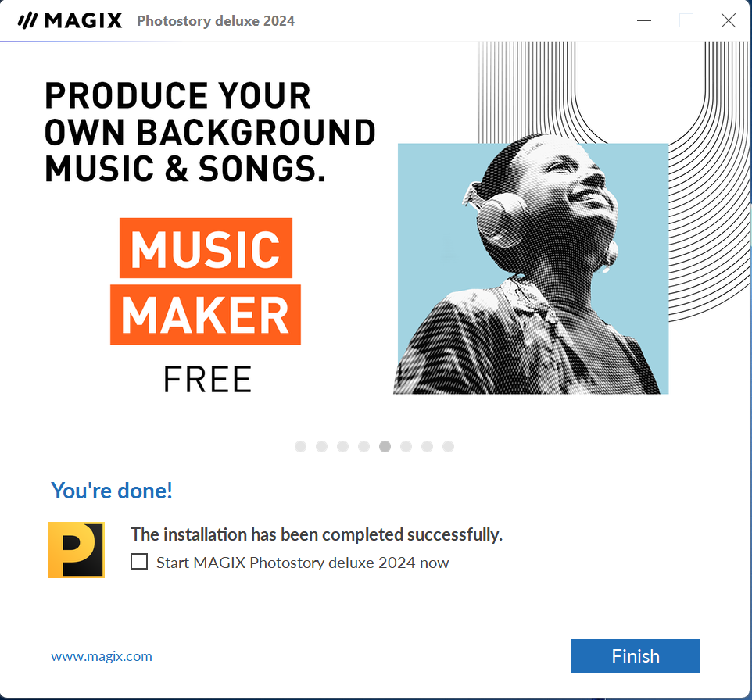Select the second carousel dot

click(322, 446)
